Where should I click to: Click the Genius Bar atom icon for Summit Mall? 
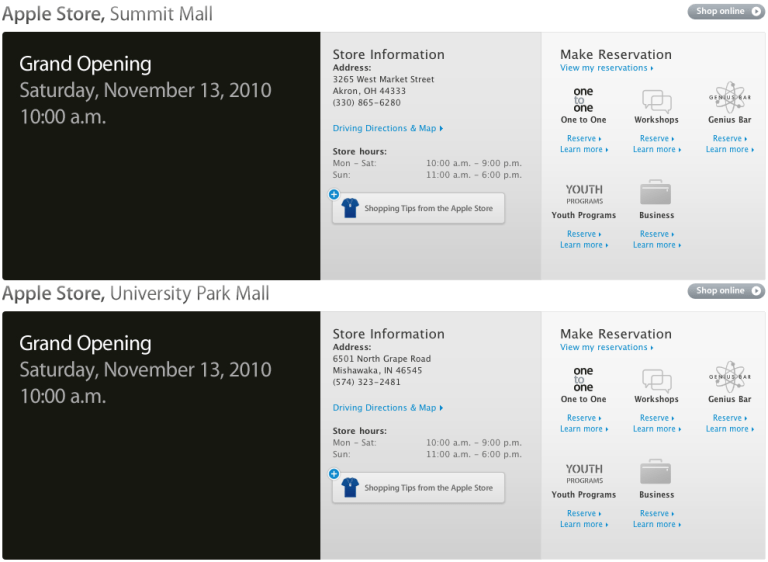point(729,98)
